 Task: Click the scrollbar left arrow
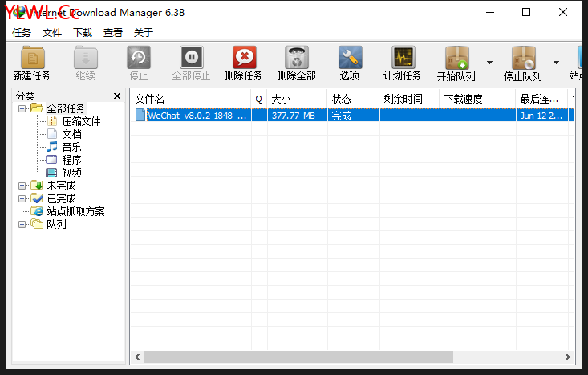(137, 357)
